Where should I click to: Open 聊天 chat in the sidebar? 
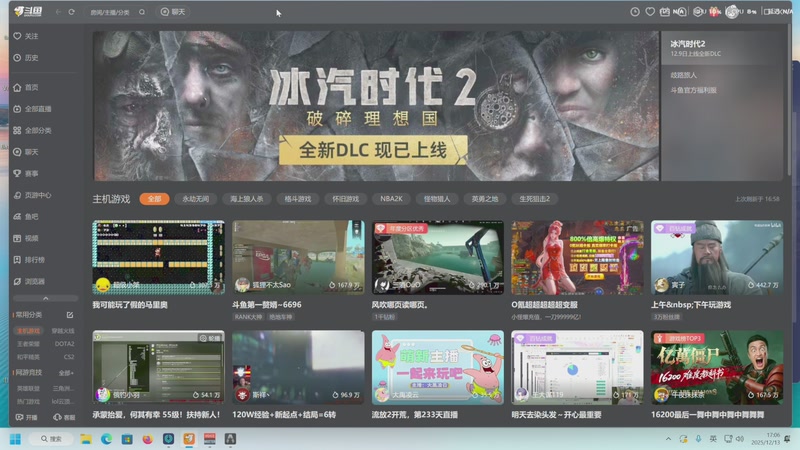pyautogui.click(x=26, y=152)
